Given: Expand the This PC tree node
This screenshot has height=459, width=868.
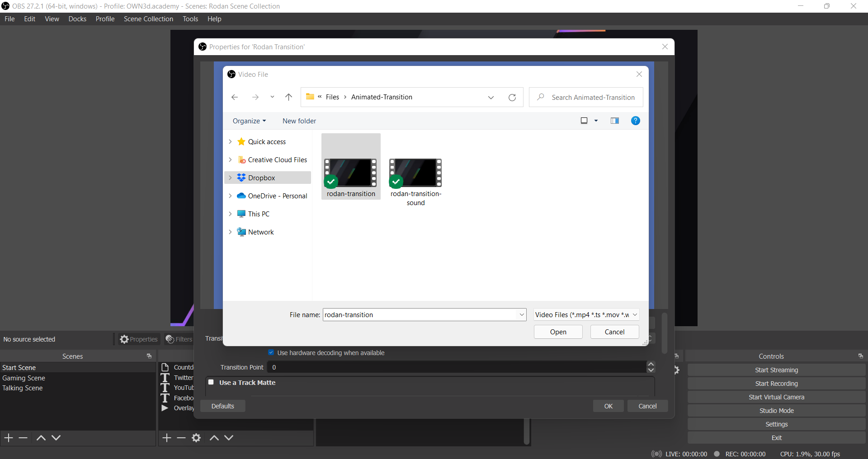Looking at the screenshot, I should 230,214.
